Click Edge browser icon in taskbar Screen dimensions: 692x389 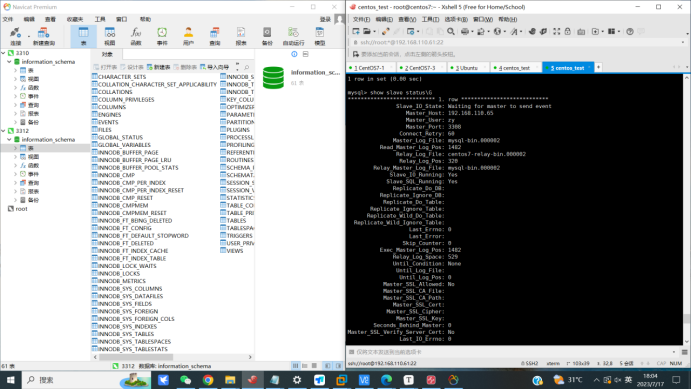click(x=386, y=380)
